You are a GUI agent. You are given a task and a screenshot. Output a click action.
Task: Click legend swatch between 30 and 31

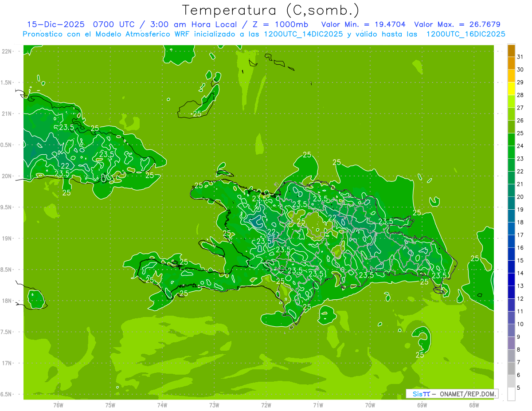[511, 63]
